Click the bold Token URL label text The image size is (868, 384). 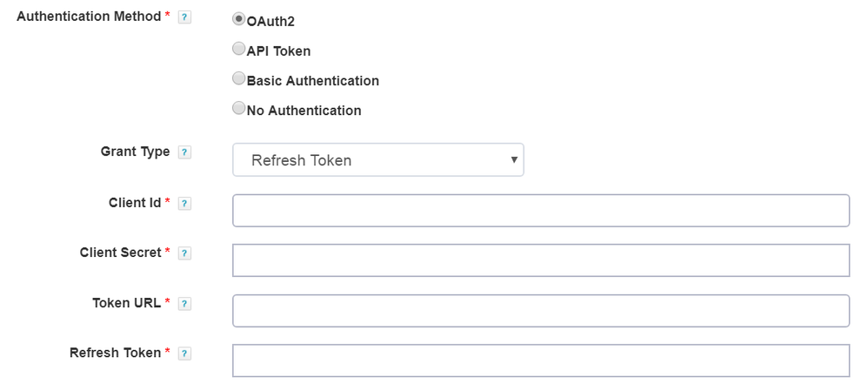[126, 303]
